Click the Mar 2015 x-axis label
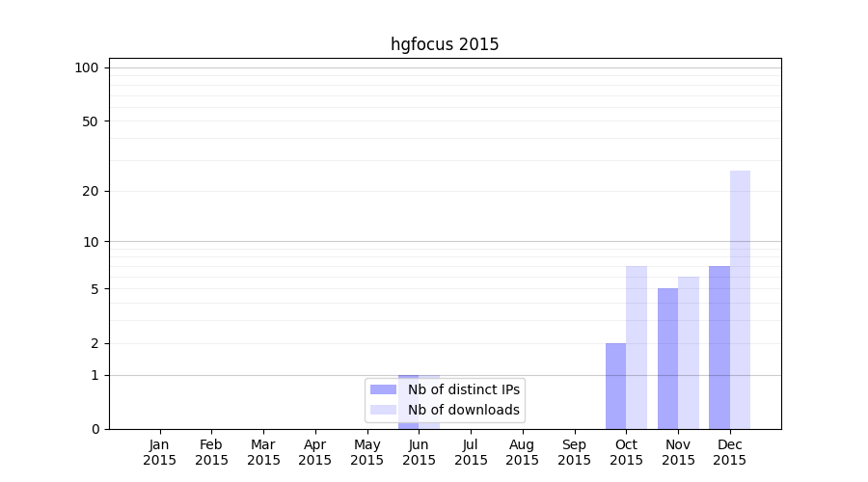 (263, 452)
